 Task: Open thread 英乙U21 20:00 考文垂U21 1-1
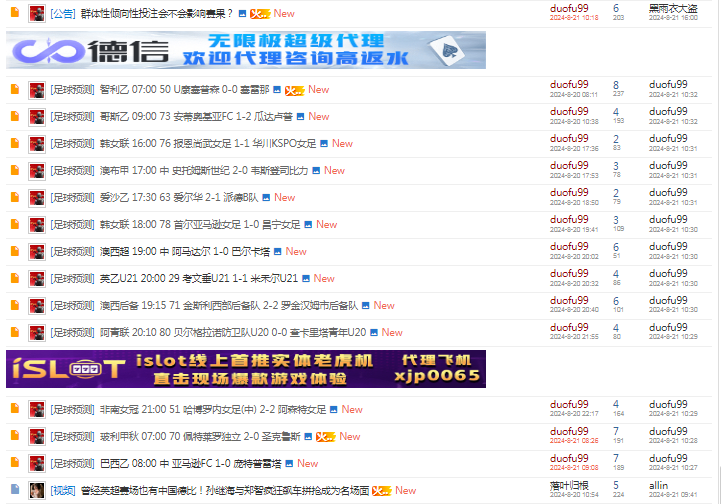click(x=199, y=279)
